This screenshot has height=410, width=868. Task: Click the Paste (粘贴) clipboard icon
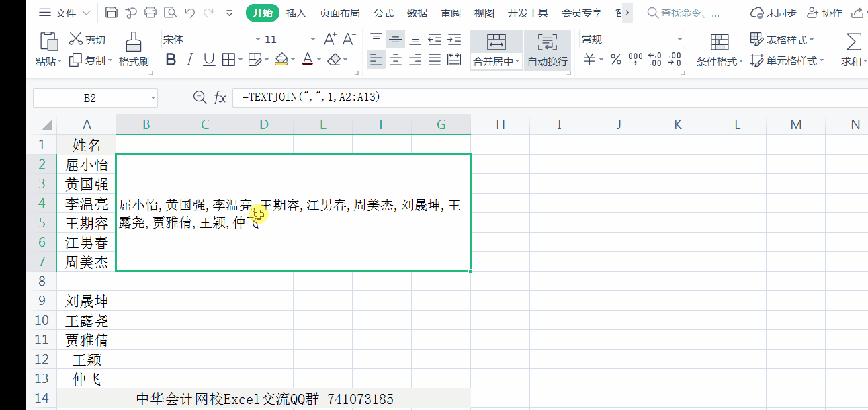[49, 41]
